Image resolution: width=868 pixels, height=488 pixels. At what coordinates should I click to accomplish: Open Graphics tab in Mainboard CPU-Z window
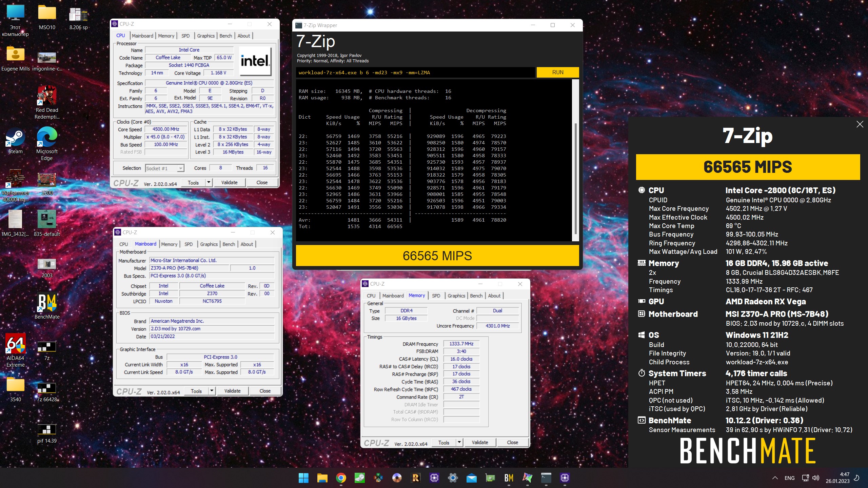[209, 244]
